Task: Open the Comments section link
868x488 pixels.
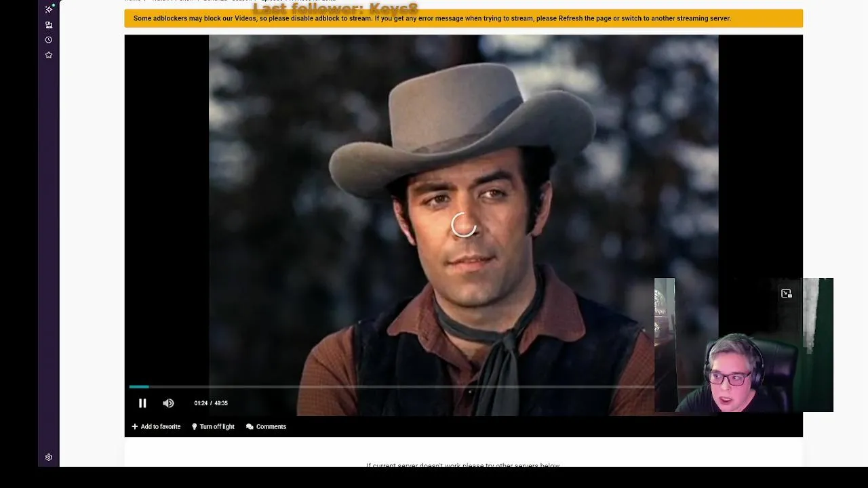Action: (x=266, y=427)
